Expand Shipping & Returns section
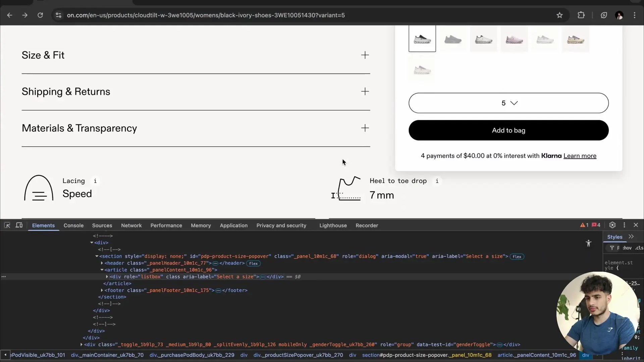644x362 pixels. [x=196, y=92]
